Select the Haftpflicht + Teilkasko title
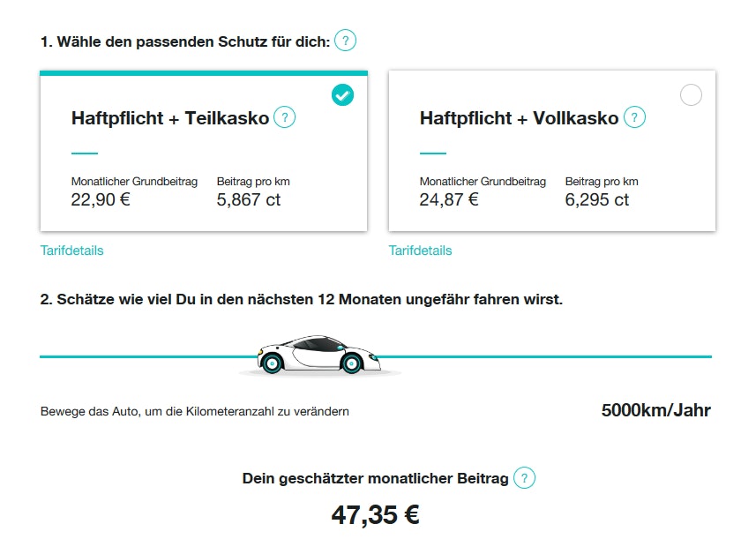Viewport: 756px width, 554px height. [x=169, y=118]
